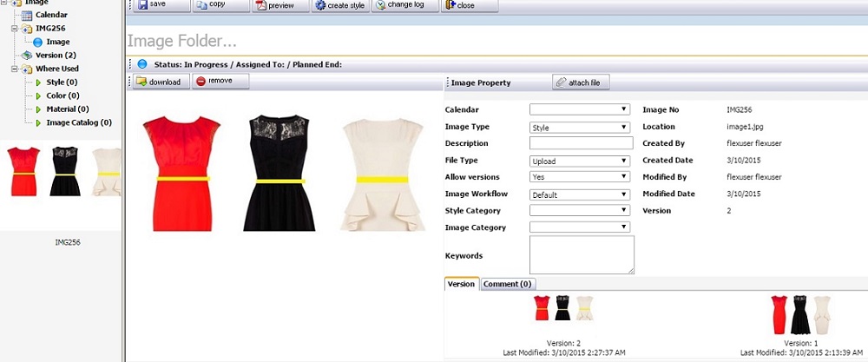The height and width of the screenshot is (362, 868).
Task: Click the IMG256 caption under sidebar thumbnail
Action: pos(68,242)
